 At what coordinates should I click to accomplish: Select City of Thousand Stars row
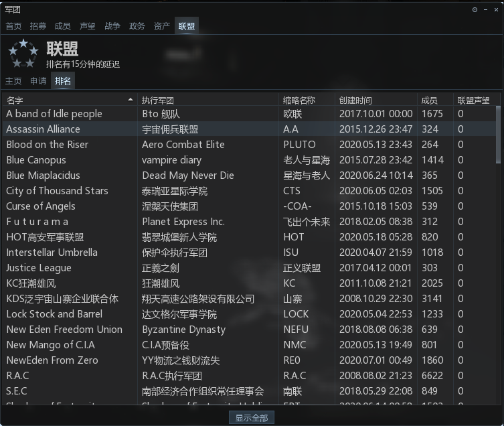[249, 191]
